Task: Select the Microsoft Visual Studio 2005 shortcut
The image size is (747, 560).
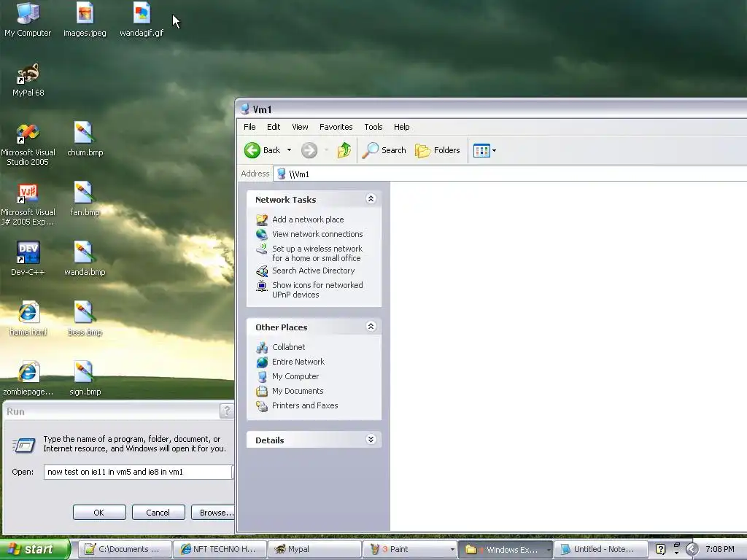Action: 28,144
